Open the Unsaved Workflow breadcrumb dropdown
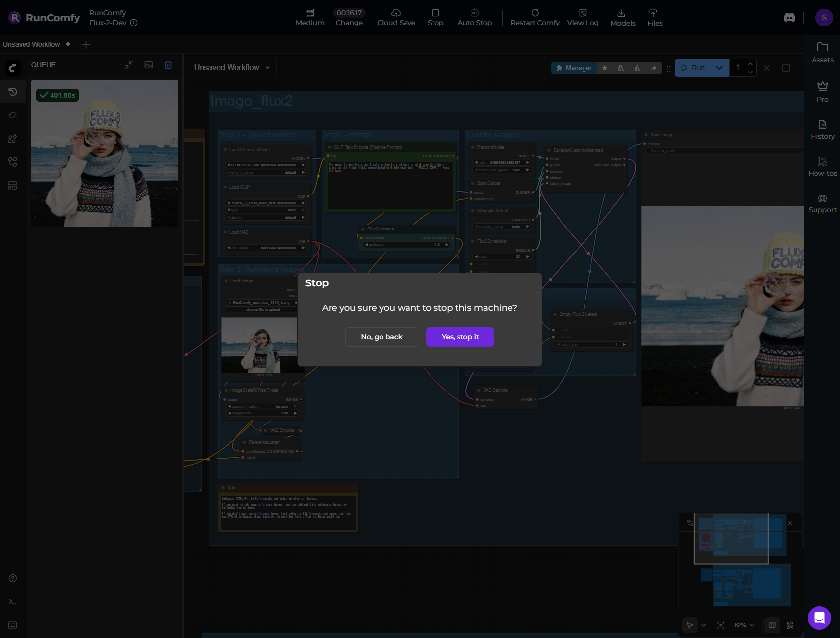 (x=231, y=68)
